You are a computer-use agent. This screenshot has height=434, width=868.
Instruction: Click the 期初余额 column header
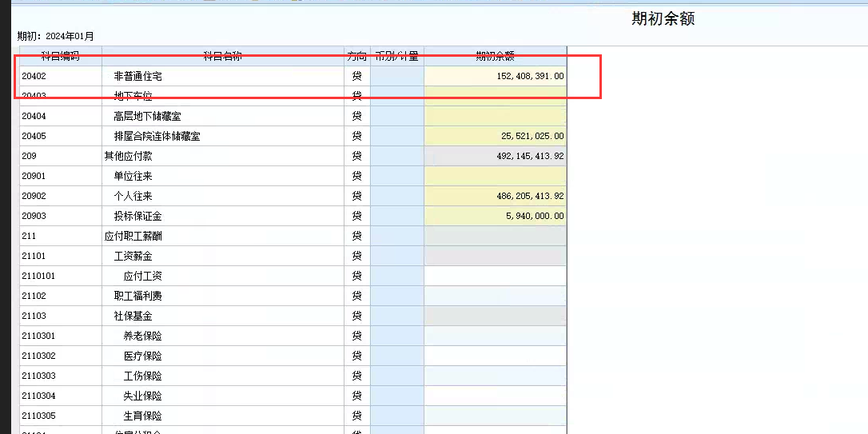coord(496,56)
